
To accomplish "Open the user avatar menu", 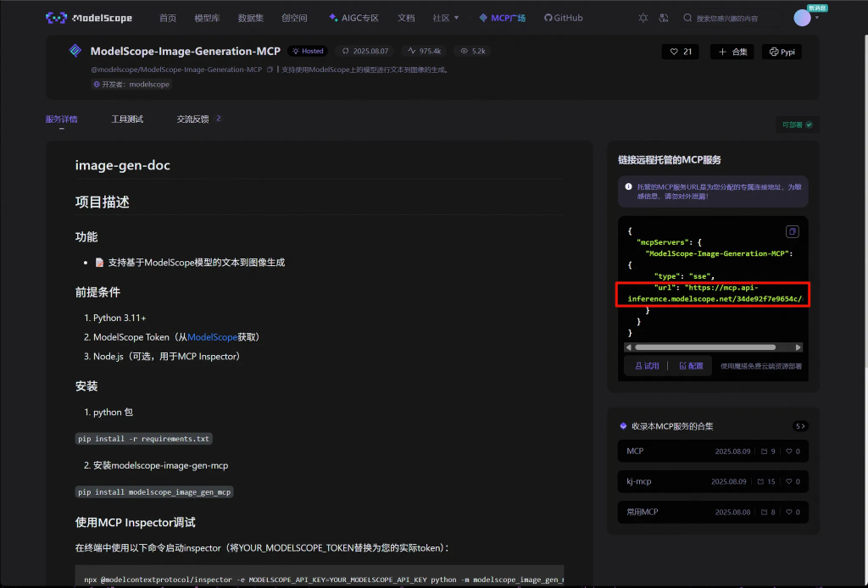I will point(802,18).
